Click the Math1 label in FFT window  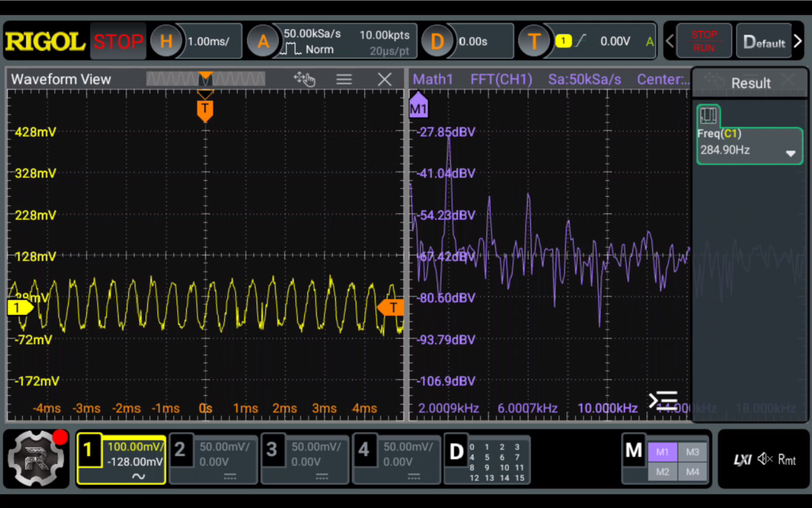[433, 79]
